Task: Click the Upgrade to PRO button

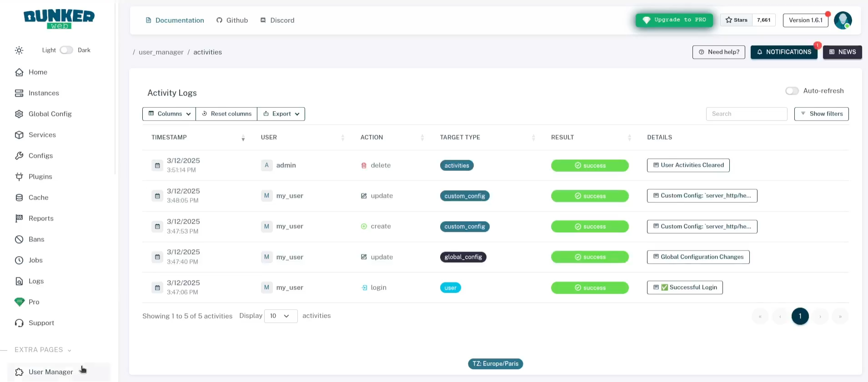Action: pyautogui.click(x=674, y=20)
